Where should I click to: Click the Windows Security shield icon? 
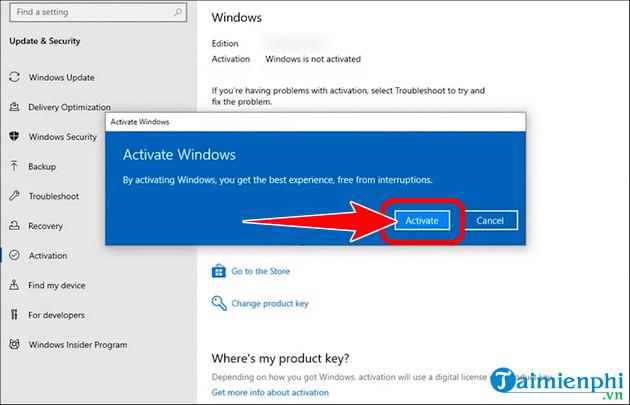(14, 136)
